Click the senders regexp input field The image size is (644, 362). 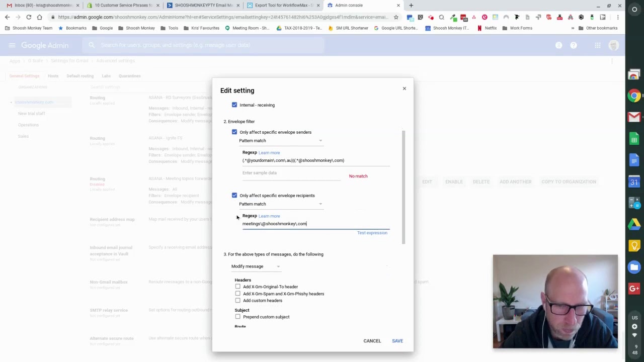click(316, 160)
